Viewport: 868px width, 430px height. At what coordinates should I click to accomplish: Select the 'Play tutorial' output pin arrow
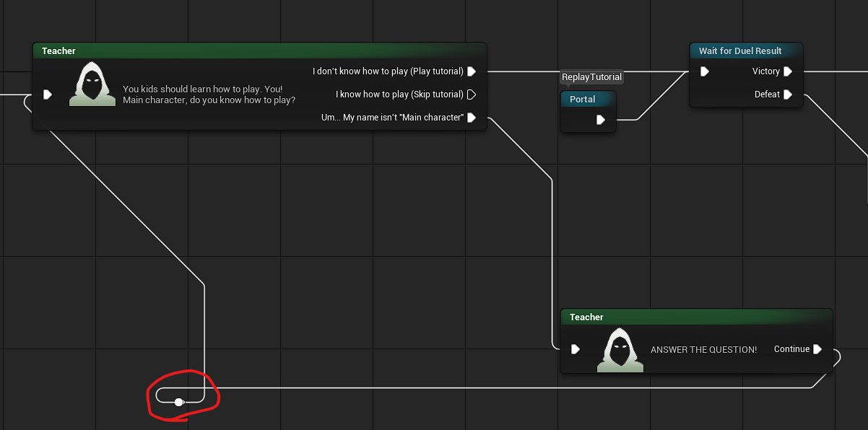tap(472, 71)
